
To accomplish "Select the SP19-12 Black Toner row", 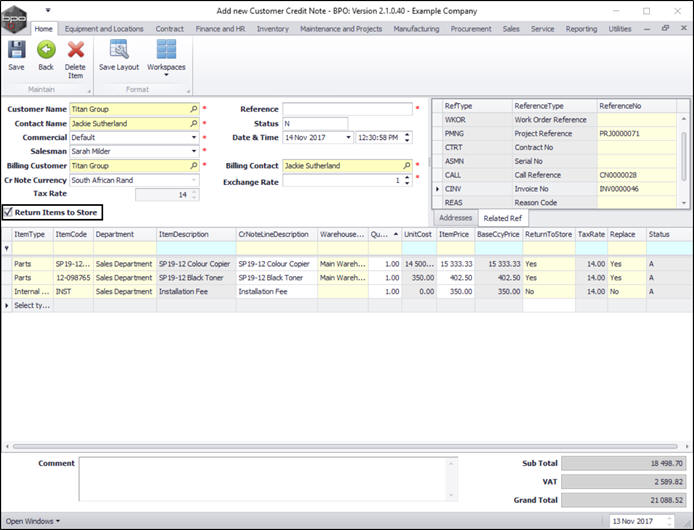I will 345,278.
